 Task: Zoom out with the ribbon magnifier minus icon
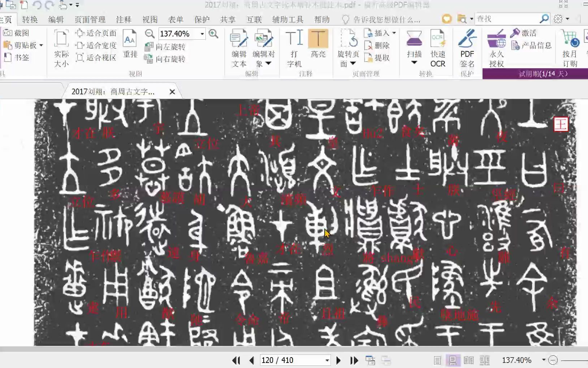(150, 34)
